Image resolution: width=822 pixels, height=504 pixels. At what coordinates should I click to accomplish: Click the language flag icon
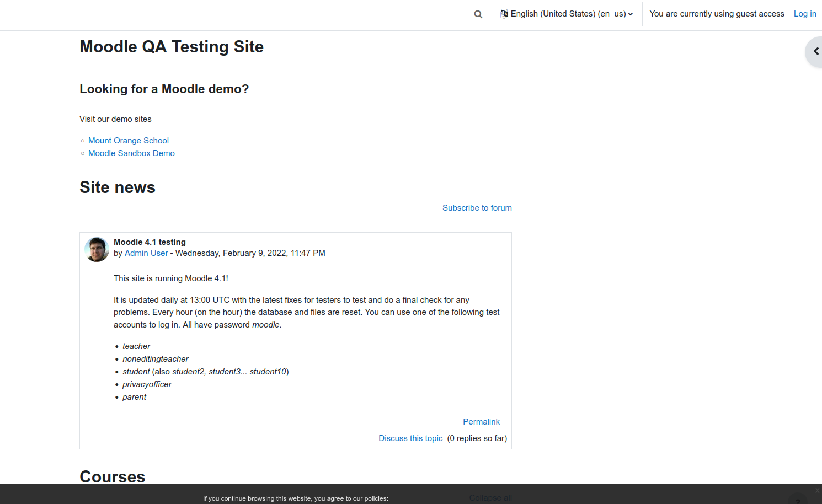(x=504, y=14)
